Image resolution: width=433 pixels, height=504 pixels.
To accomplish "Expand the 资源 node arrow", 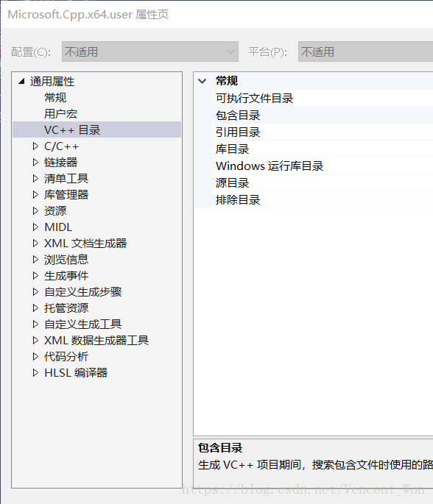I will (35, 211).
